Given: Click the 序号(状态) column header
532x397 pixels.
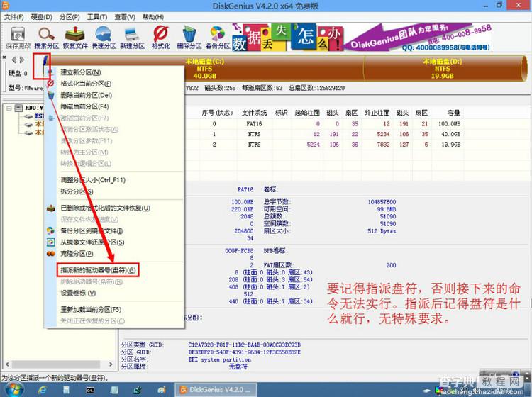Looking at the screenshot, I should (217, 113).
